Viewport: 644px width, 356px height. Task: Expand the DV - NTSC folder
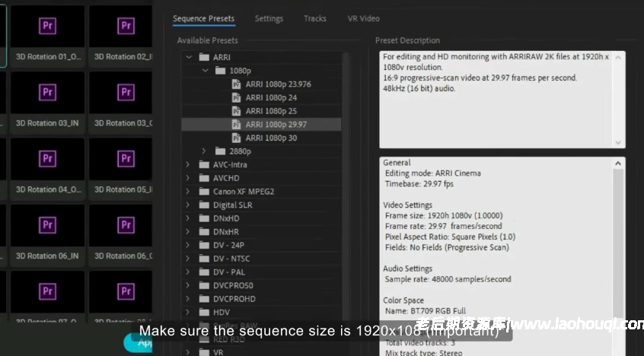pyautogui.click(x=188, y=259)
